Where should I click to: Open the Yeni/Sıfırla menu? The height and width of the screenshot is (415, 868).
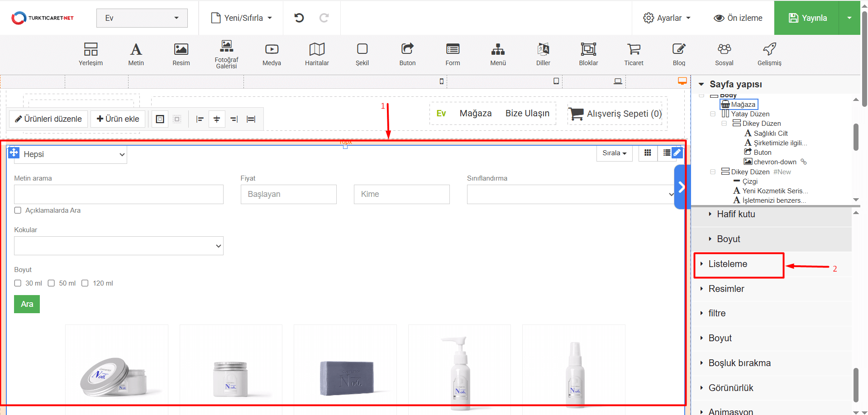click(x=242, y=18)
